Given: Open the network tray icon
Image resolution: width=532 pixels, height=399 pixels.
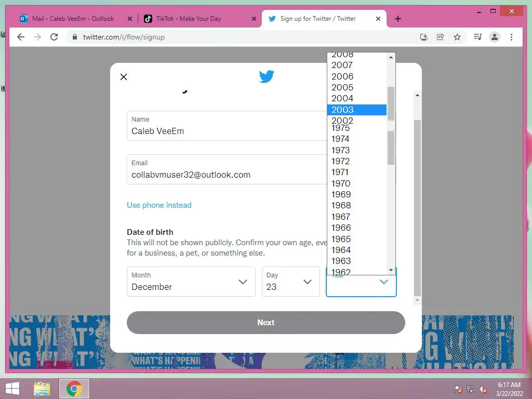Looking at the screenshot, I should click(x=471, y=389).
